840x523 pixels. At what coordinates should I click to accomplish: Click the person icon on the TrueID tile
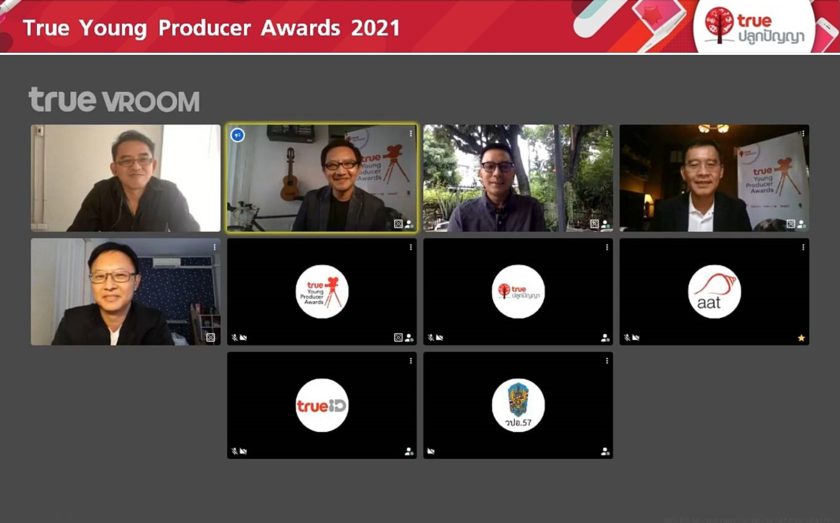point(408,451)
